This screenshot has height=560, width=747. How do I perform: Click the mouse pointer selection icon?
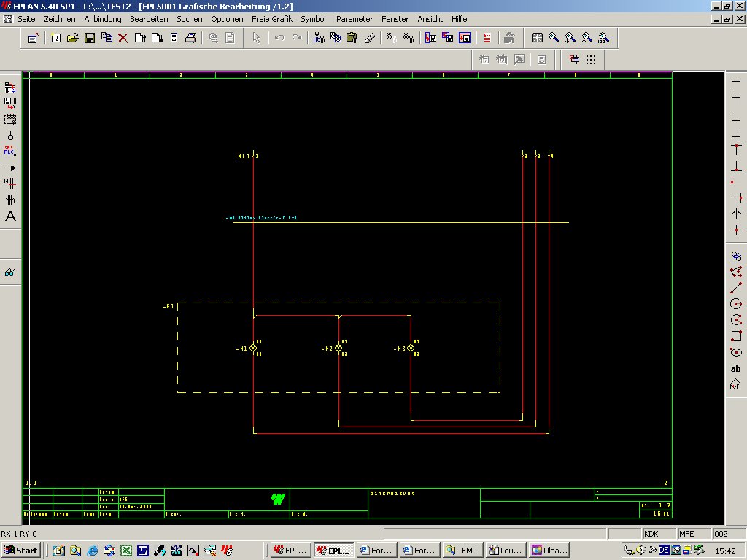click(x=256, y=38)
